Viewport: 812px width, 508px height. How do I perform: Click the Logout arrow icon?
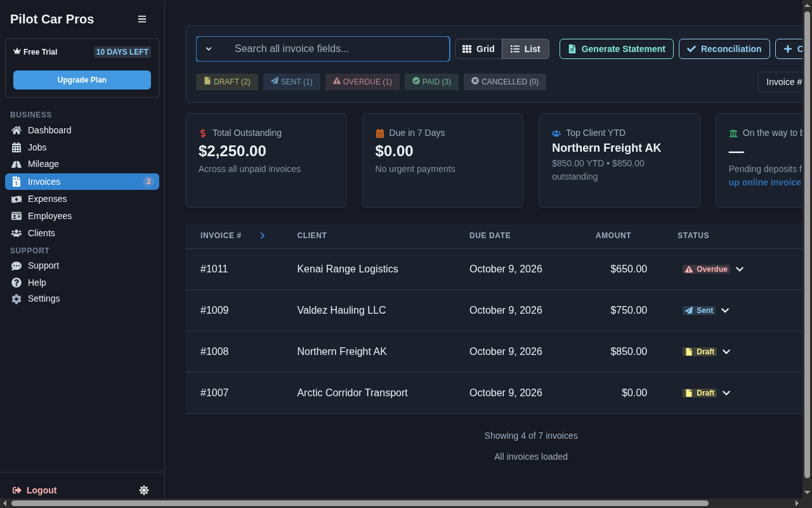[17, 490]
